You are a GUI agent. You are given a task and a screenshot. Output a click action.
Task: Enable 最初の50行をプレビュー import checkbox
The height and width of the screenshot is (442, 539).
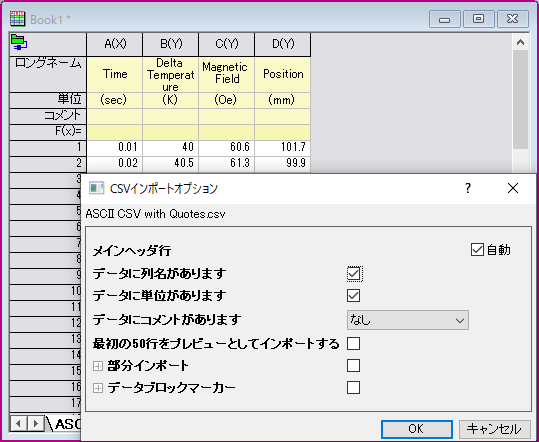(354, 343)
